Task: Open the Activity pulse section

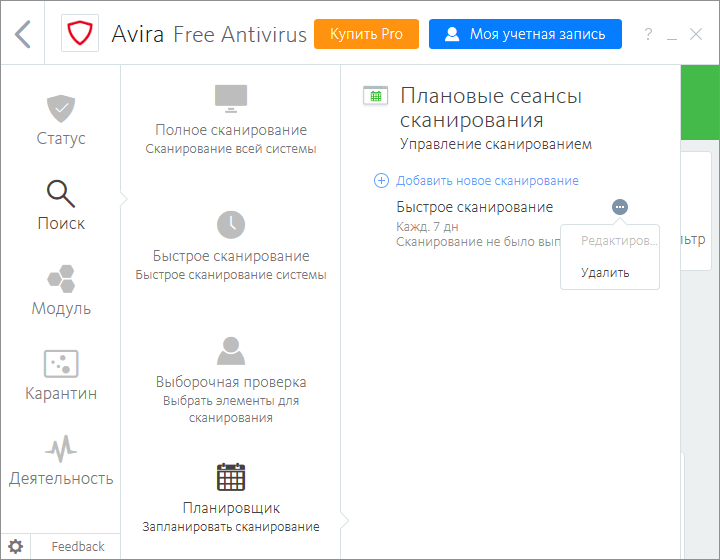Action: coord(61,460)
